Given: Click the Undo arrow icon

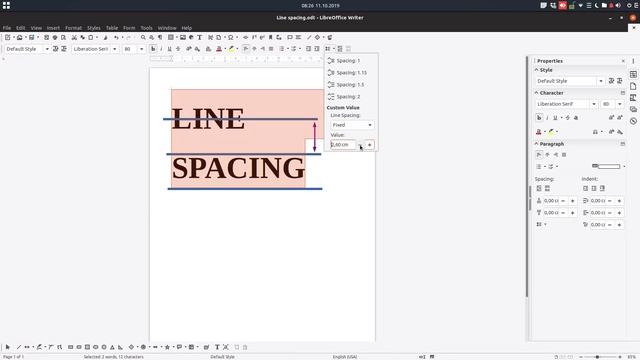Looking at the screenshot, I should click(x=116, y=37).
